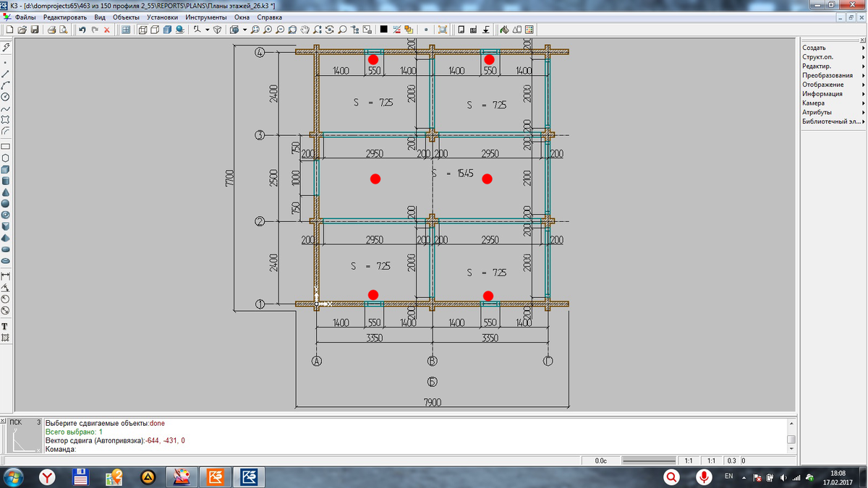The width and height of the screenshot is (868, 488).
Task: Click the microphone icon in taskbar
Action: coord(702,477)
